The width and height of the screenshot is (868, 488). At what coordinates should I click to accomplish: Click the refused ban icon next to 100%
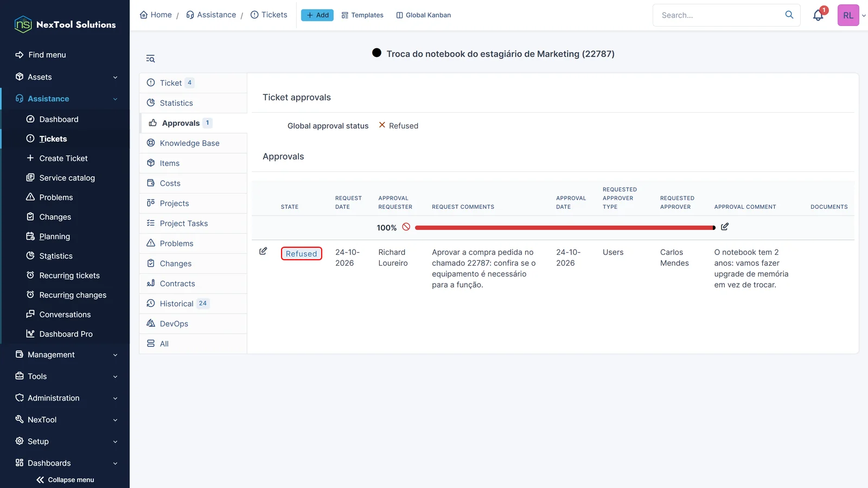coord(406,227)
